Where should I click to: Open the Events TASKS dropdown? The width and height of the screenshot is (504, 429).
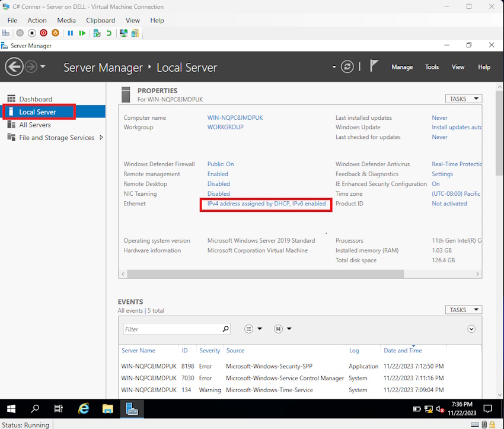click(x=463, y=310)
